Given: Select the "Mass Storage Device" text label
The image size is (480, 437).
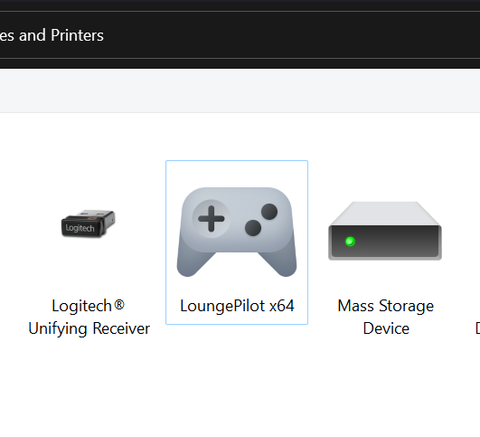Looking at the screenshot, I should point(386,317).
